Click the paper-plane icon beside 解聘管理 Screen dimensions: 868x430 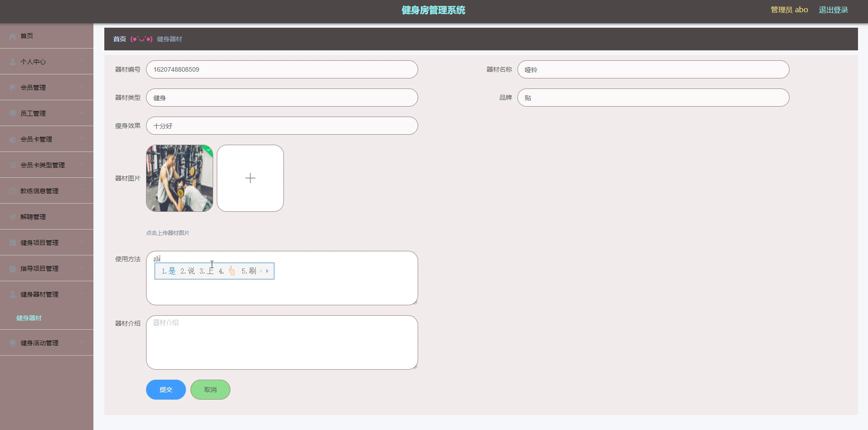click(x=13, y=217)
